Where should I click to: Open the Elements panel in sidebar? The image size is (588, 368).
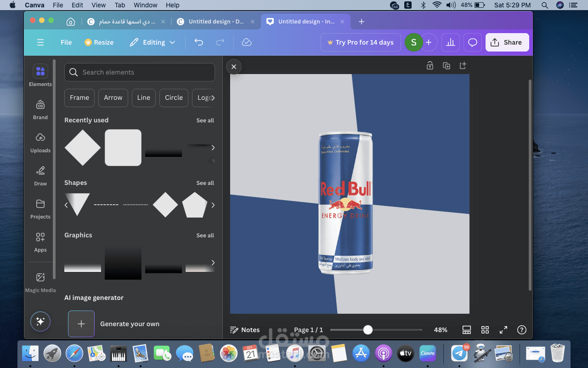click(x=40, y=75)
